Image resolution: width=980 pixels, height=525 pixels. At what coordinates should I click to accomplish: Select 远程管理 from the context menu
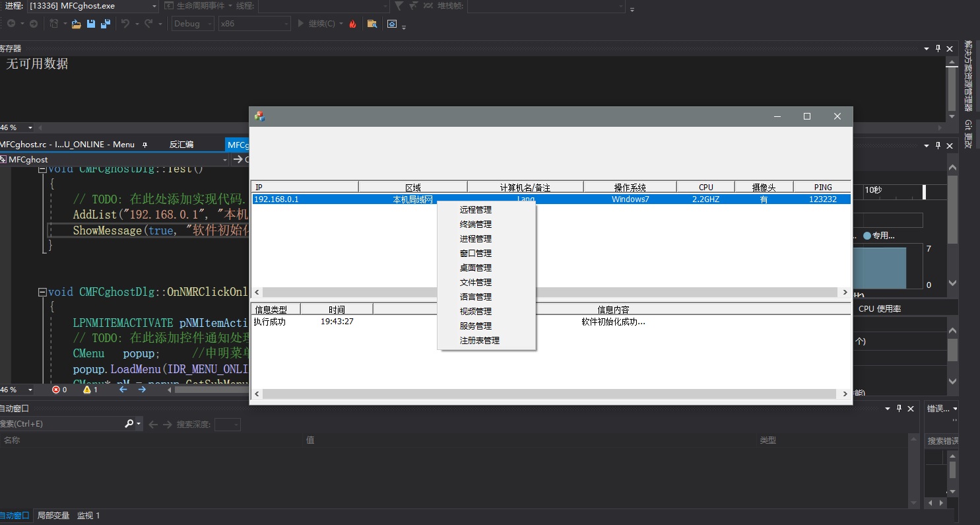point(475,210)
